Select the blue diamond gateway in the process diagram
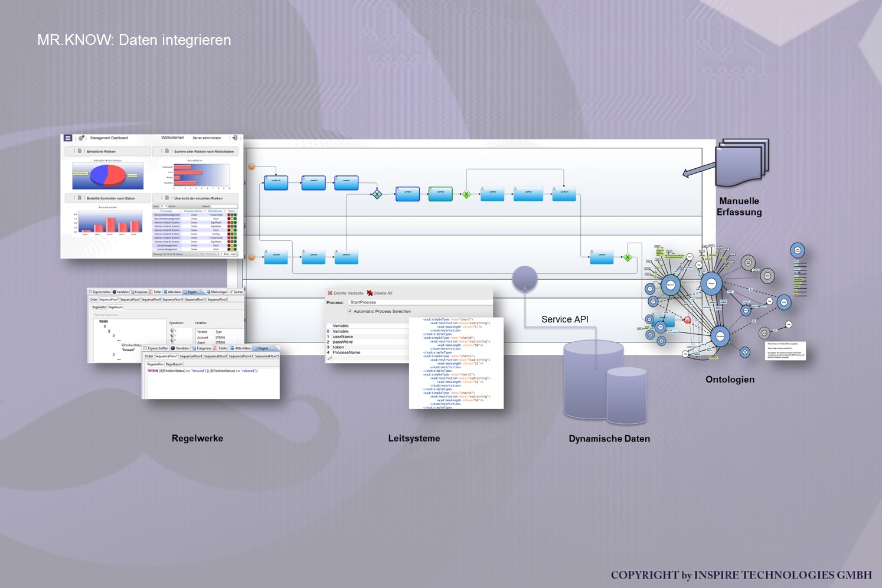The width and height of the screenshot is (882, 588). point(377,194)
